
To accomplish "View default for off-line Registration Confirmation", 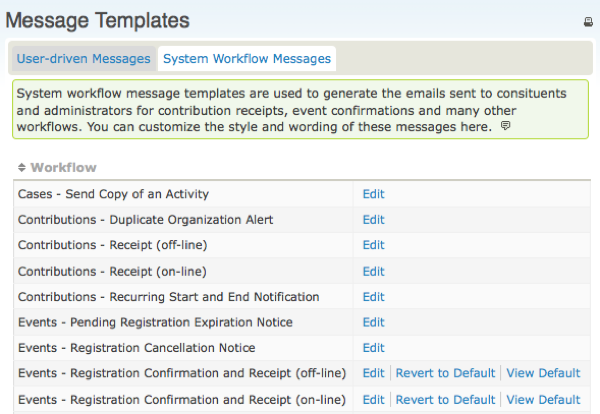I will point(543,373).
